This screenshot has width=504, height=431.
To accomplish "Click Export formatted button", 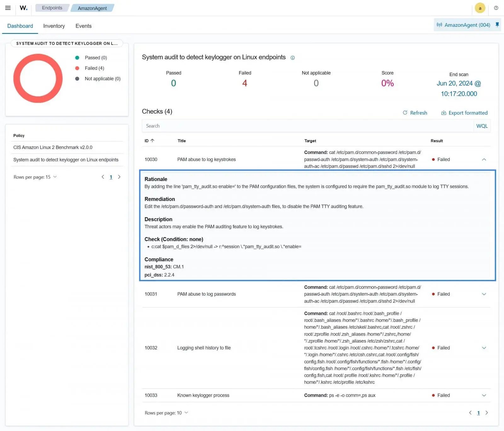I will pyautogui.click(x=464, y=113).
